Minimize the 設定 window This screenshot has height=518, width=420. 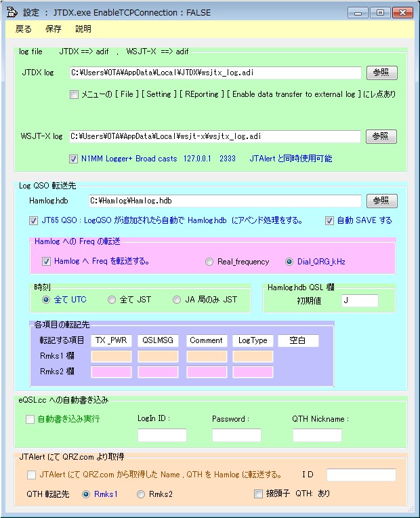pos(358,13)
